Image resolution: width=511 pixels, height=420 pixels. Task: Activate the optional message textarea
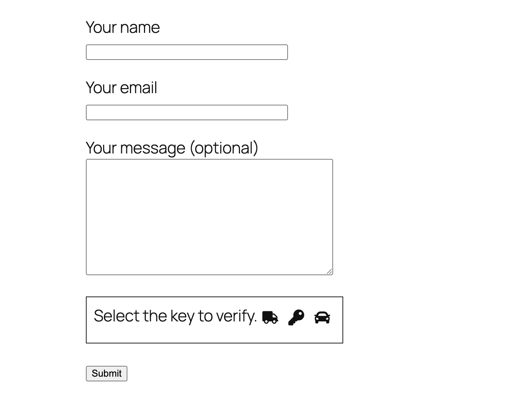[x=209, y=217]
